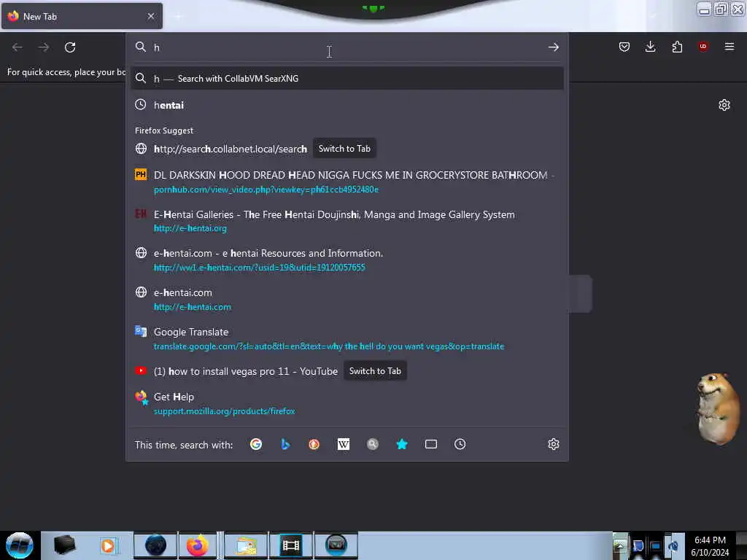Click Switch to Tab for search.collabnet.local
This screenshot has height=560, width=747.
click(x=344, y=149)
